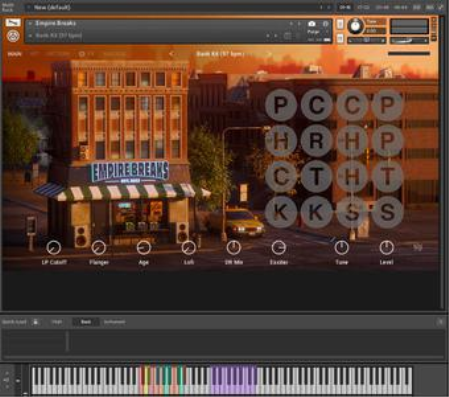Trigger the R pad
The width and height of the screenshot is (449, 397).
316,141
